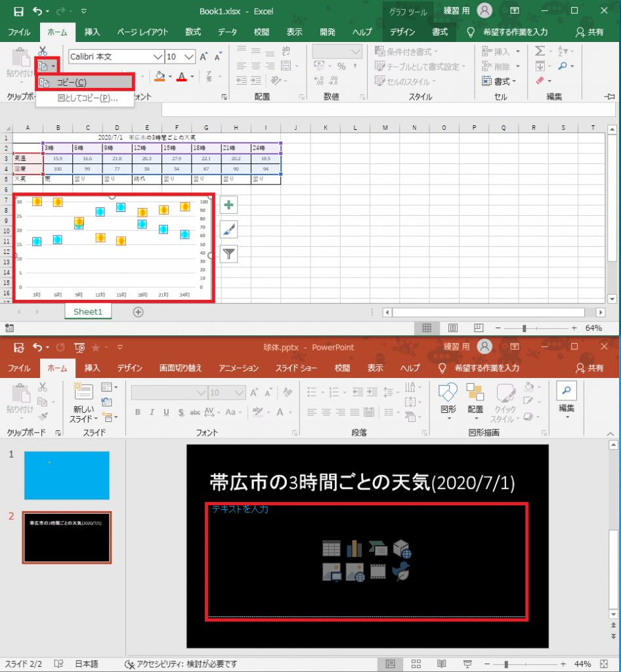This screenshot has width=621, height=672.
Task: Add a new sheet with plus icon
Action: point(138,312)
